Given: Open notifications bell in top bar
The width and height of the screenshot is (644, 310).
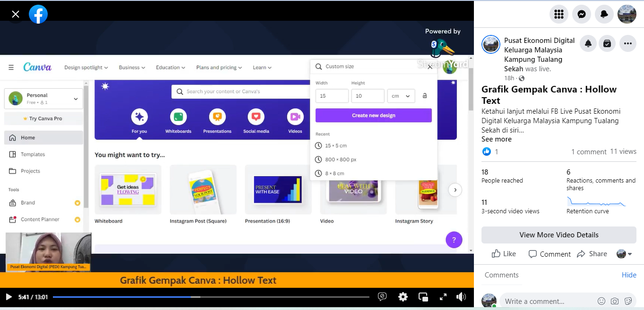Looking at the screenshot, I should [604, 15].
